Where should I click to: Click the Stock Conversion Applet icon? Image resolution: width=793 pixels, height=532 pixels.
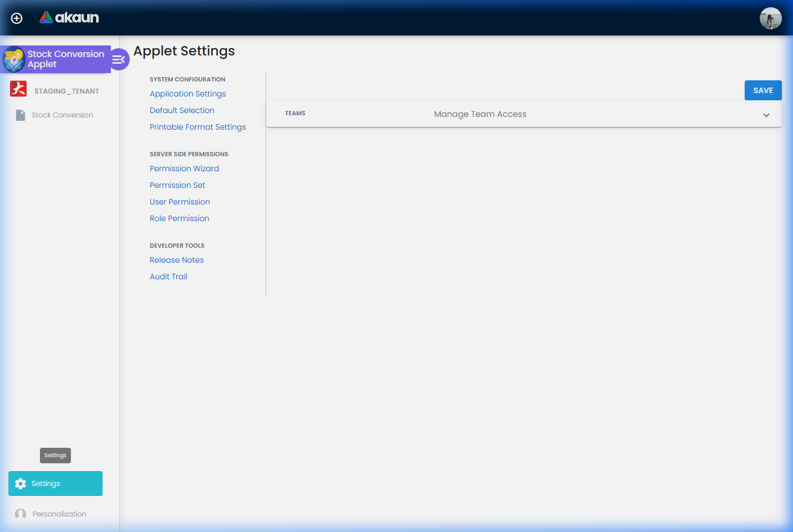(13, 59)
